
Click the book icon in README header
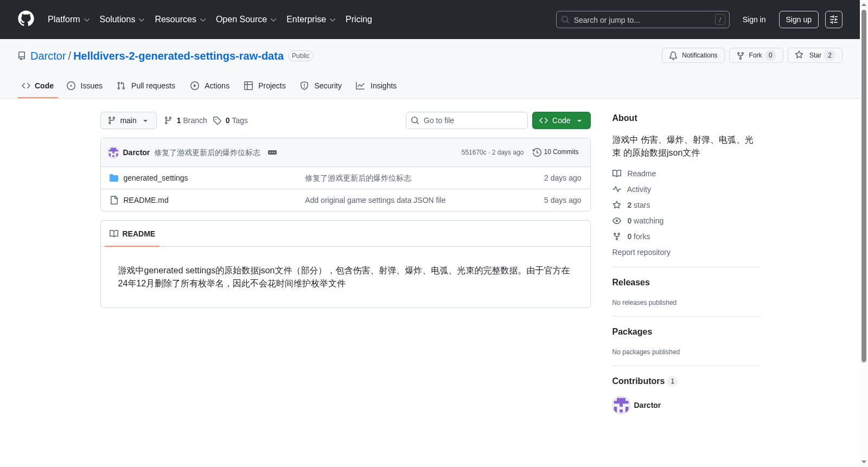pyautogui.click(x=114, y=234)
